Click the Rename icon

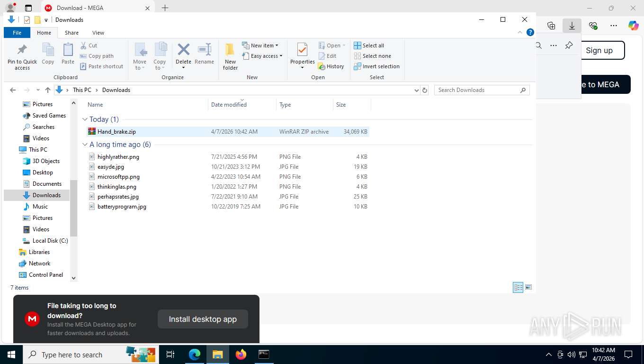point(204,49)
